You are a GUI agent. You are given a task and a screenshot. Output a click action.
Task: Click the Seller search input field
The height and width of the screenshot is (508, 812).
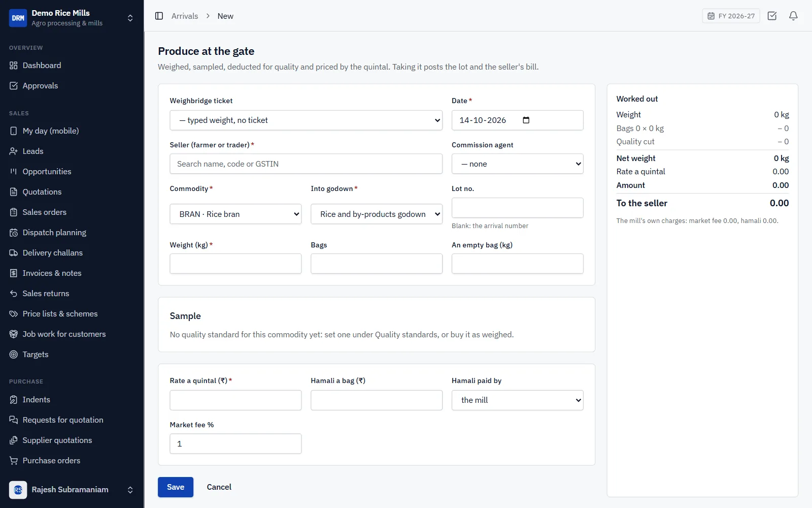[x=306, y=164]
